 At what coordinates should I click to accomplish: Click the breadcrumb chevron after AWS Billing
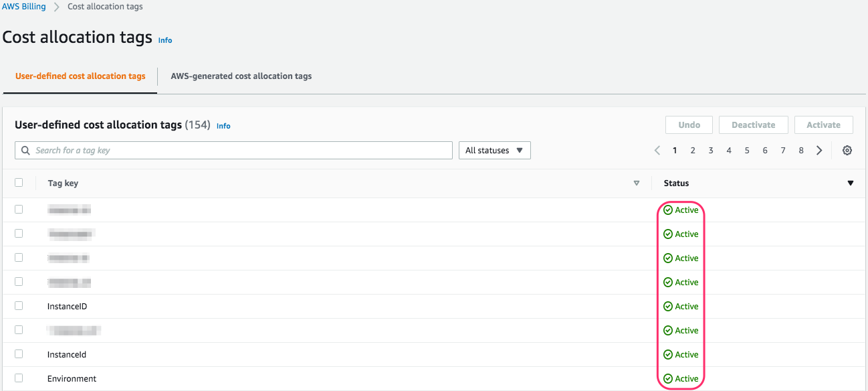coord(57,7)
